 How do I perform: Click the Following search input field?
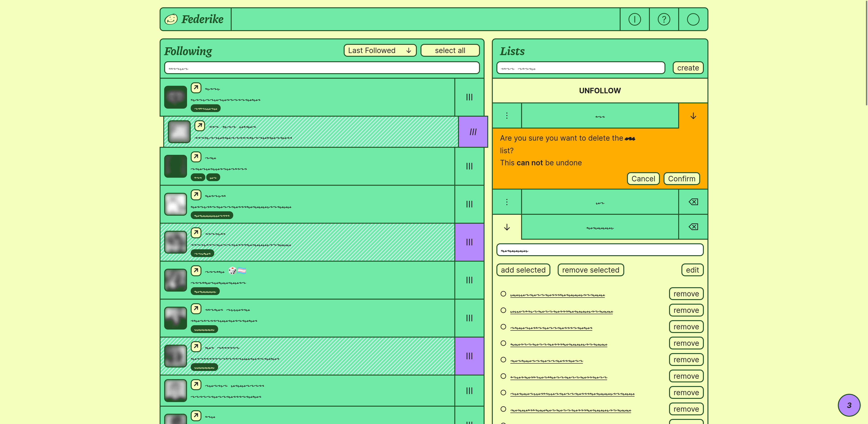tap(321, 68)
